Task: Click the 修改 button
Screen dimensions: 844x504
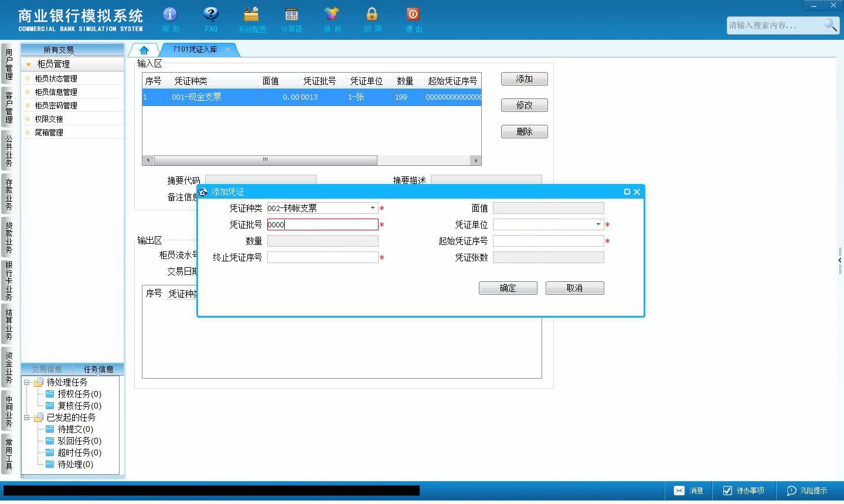Action: coord(525,105)
